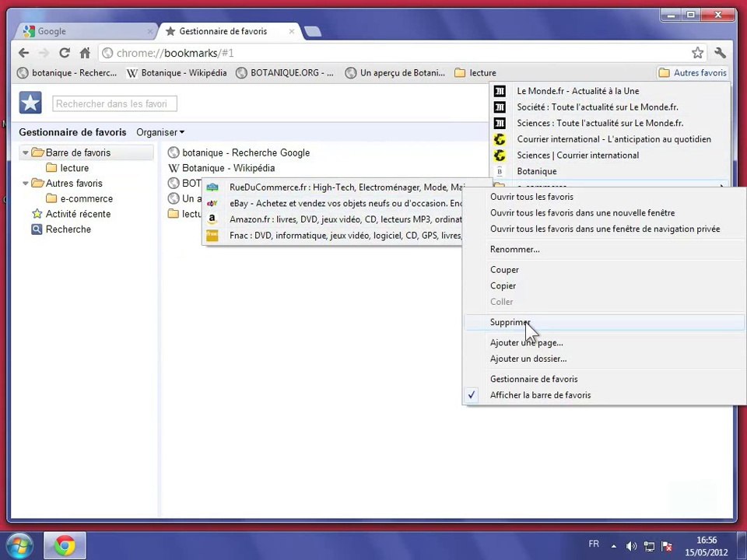Viewport: 747px width, 560px height.
Task: Click the FR language indicator in the taskbar
Action: coord(594,544)
